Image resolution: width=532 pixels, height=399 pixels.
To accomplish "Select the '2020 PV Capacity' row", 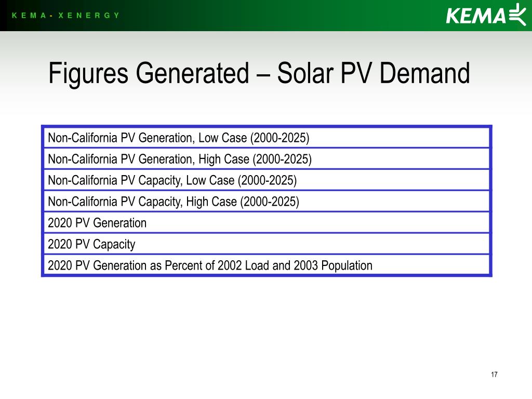I will [x=267, y=244].
